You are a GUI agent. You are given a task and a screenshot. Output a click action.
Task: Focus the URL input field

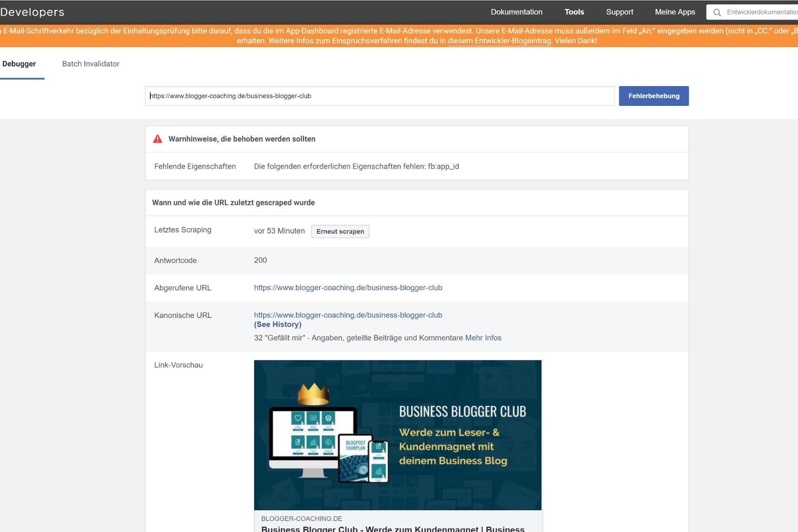point(379,96)
